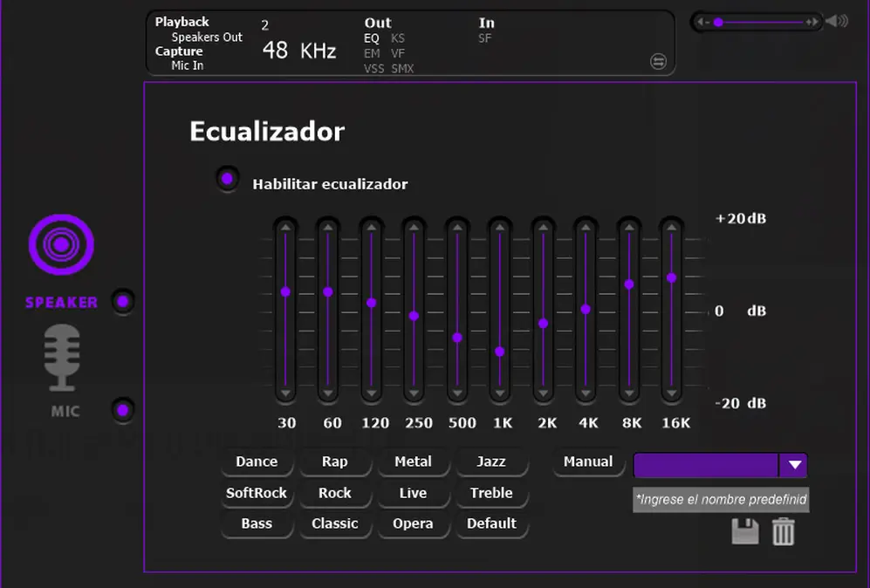Click the 16K band up arrow
The image size is (870, 588).
tap(671, 228)
